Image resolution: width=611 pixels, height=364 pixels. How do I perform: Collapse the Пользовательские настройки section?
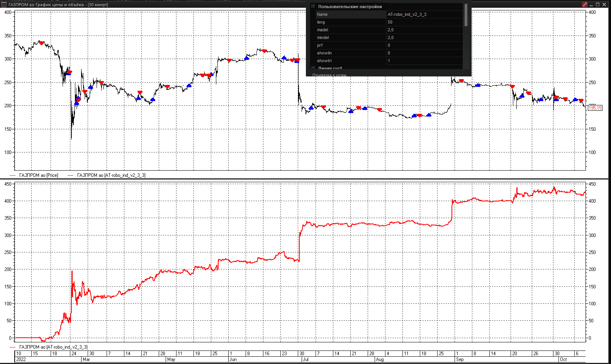(313, 7)
